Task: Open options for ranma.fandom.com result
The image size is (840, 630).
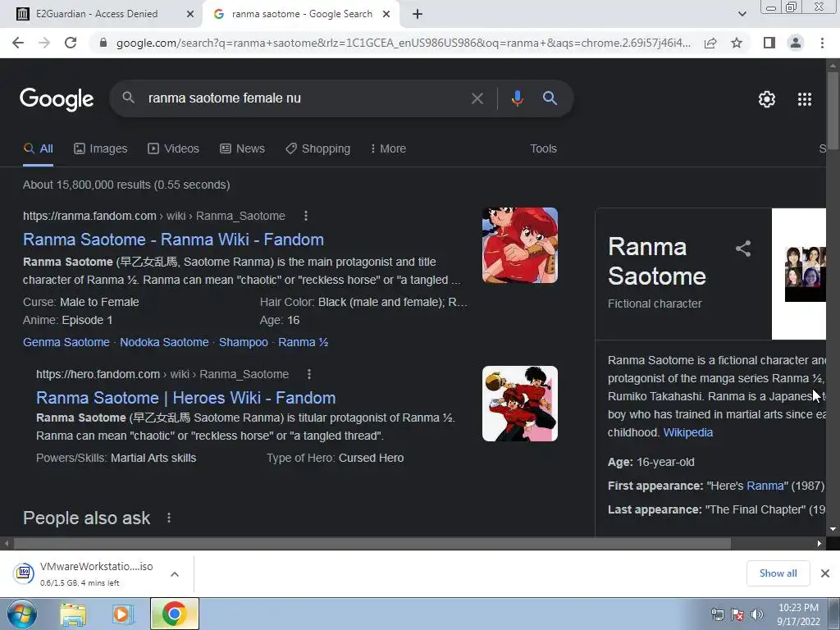Action: [x=306, y=216]
